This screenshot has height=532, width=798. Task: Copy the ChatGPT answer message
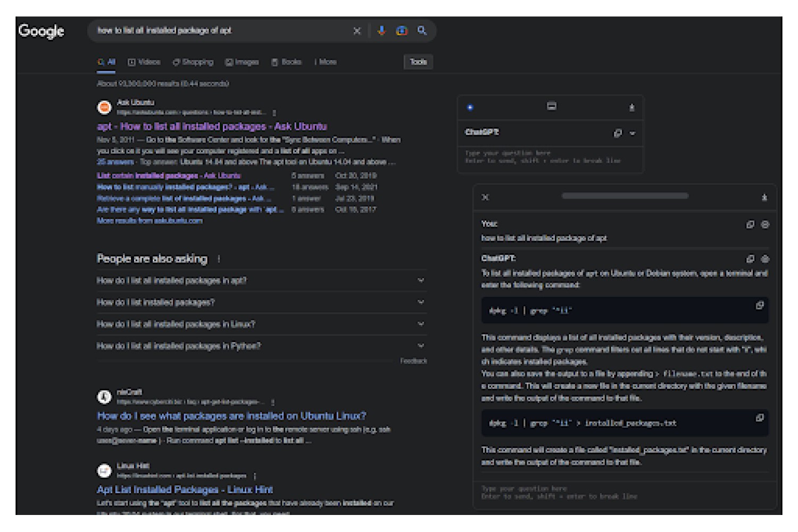coord(750,259)
